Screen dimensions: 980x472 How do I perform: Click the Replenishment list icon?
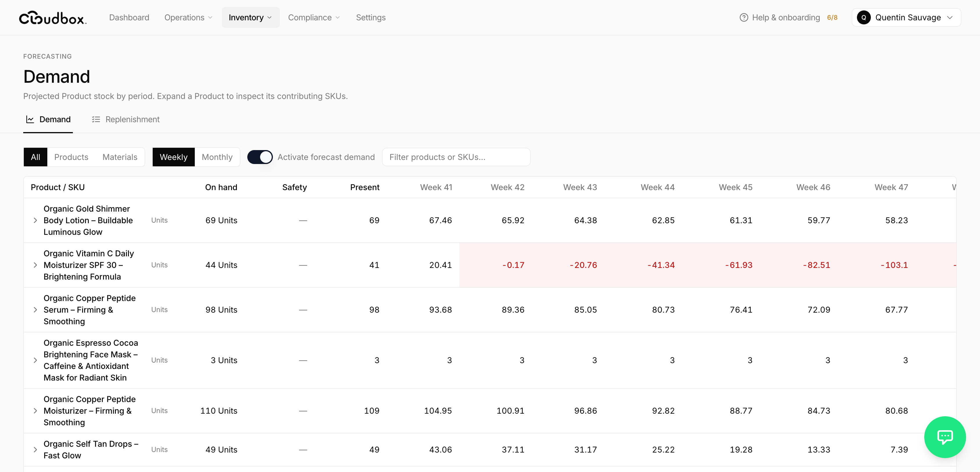pos(96,119)
